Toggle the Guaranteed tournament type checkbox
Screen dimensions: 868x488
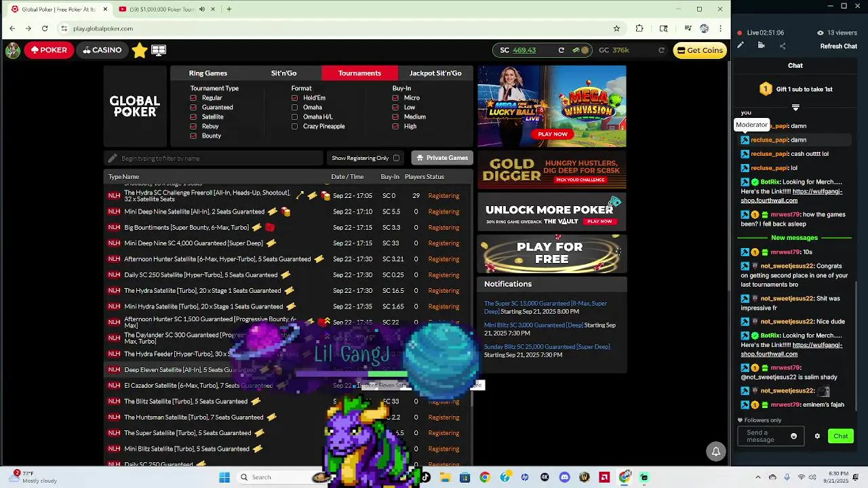coord(193,107)
